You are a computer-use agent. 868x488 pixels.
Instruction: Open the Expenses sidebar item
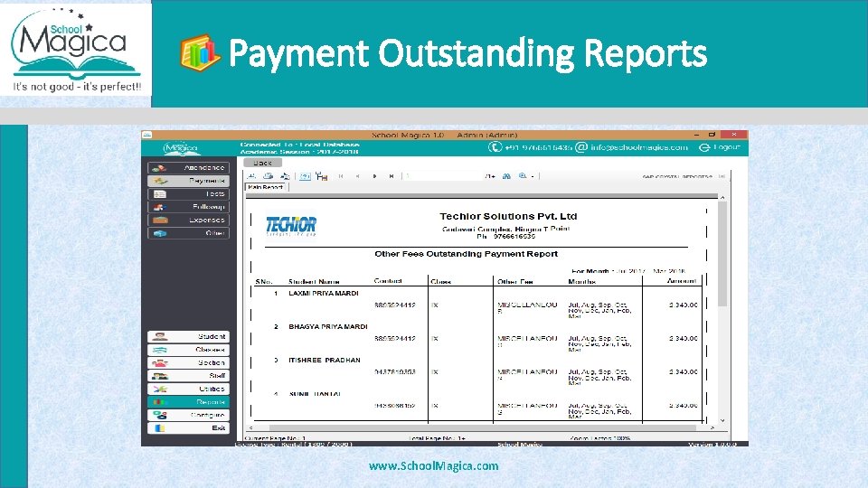(188, 221)
